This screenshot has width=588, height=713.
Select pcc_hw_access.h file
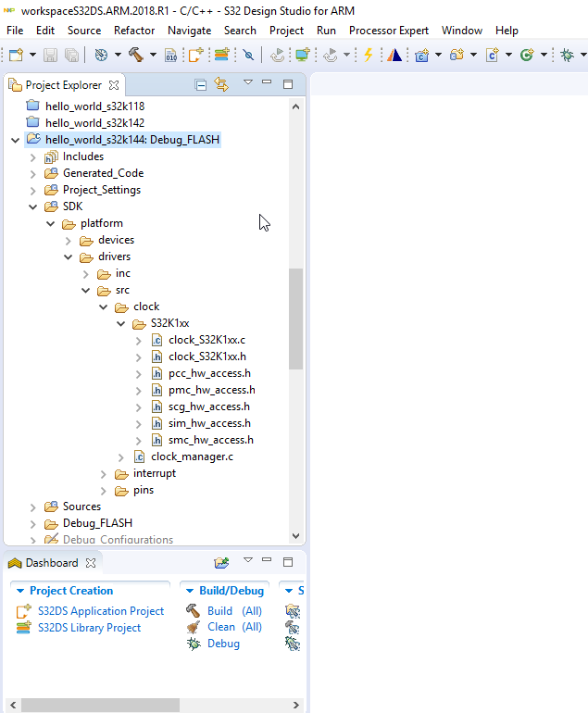pyautogui.click(x=209, y=373)
